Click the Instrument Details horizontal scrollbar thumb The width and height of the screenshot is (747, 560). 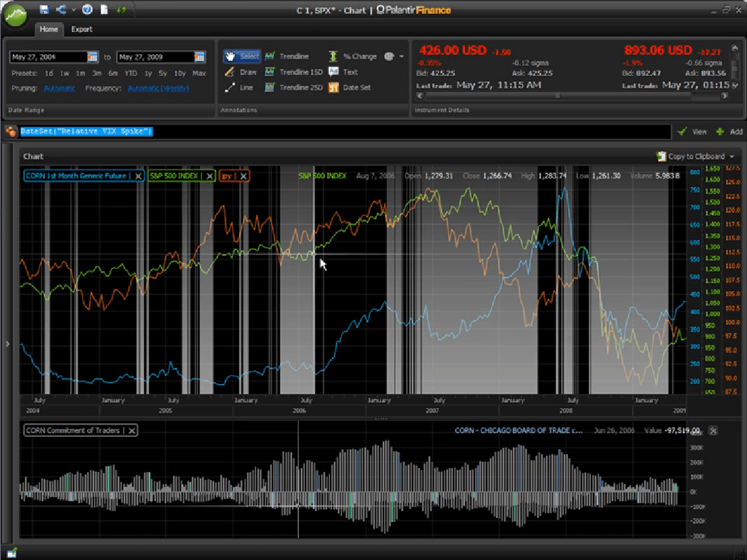point(558,96)
